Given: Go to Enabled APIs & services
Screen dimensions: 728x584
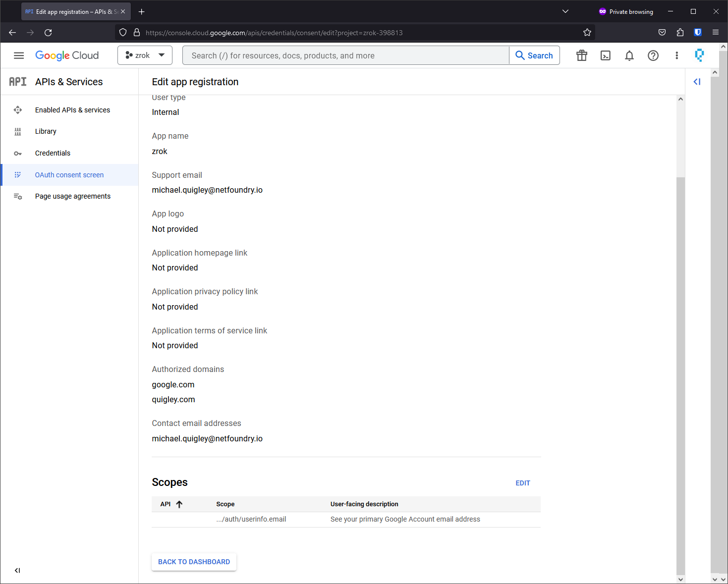Looking at the screenshot, I should tap(72, 110).
